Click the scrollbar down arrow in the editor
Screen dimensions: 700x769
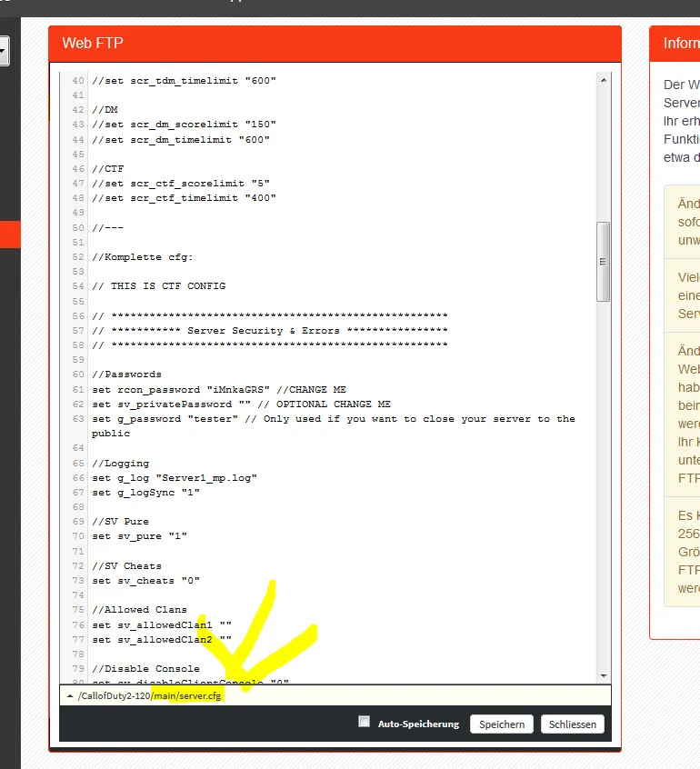point(603,675)
